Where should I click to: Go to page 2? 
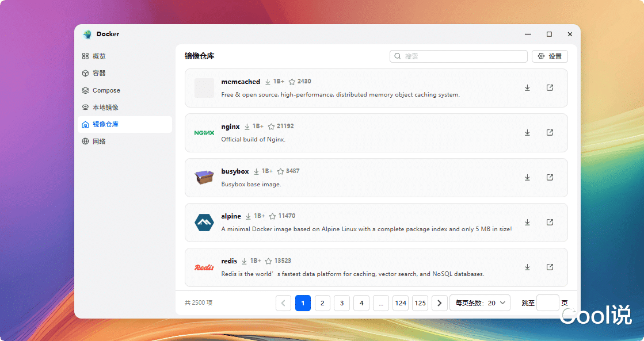click(322, 303)
